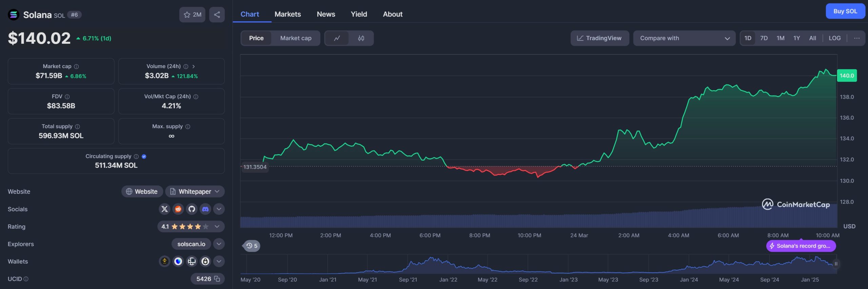868x289 pixels.
Task: Copy UCID 5426 to clipboard
Action: click(217, 279)
